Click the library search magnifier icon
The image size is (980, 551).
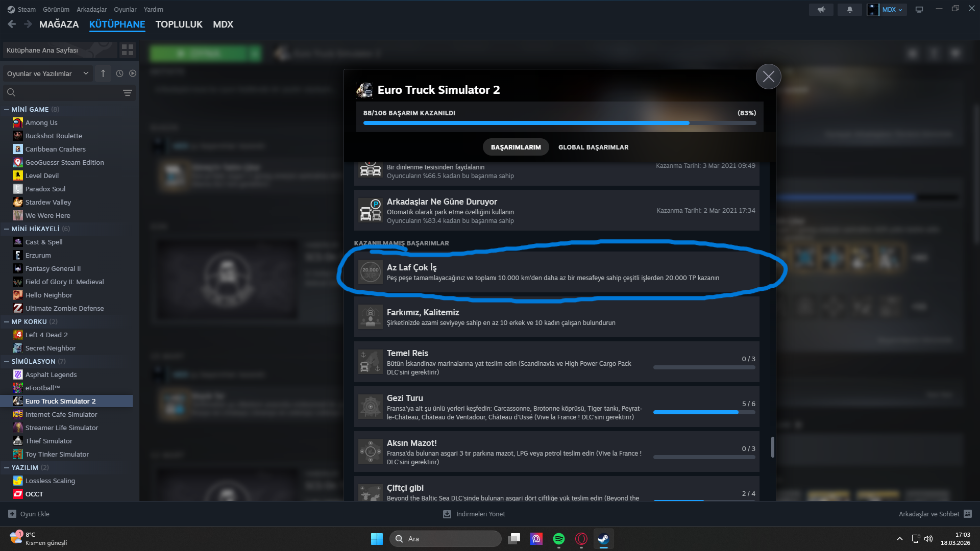pos(11,92)
